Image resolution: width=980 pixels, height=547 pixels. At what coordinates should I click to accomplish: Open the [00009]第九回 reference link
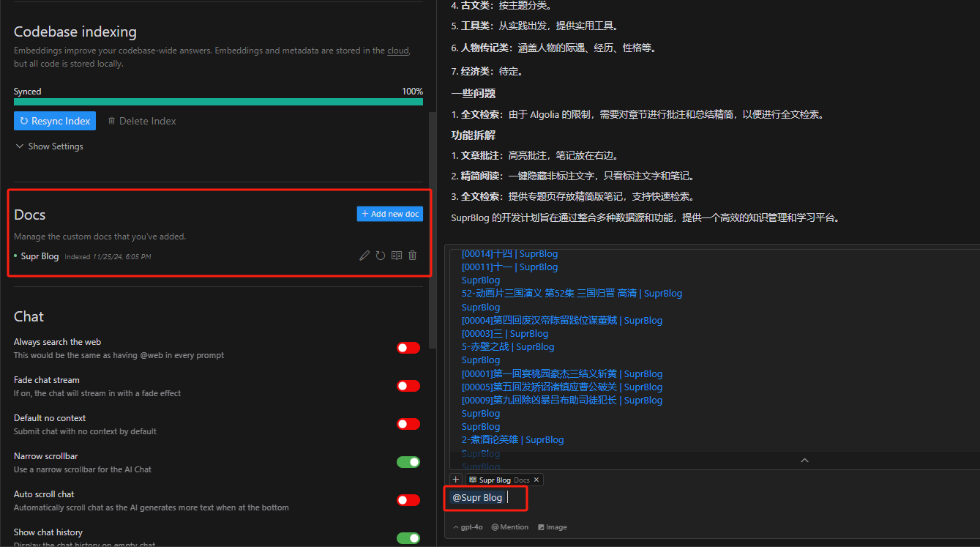point(561,401)
